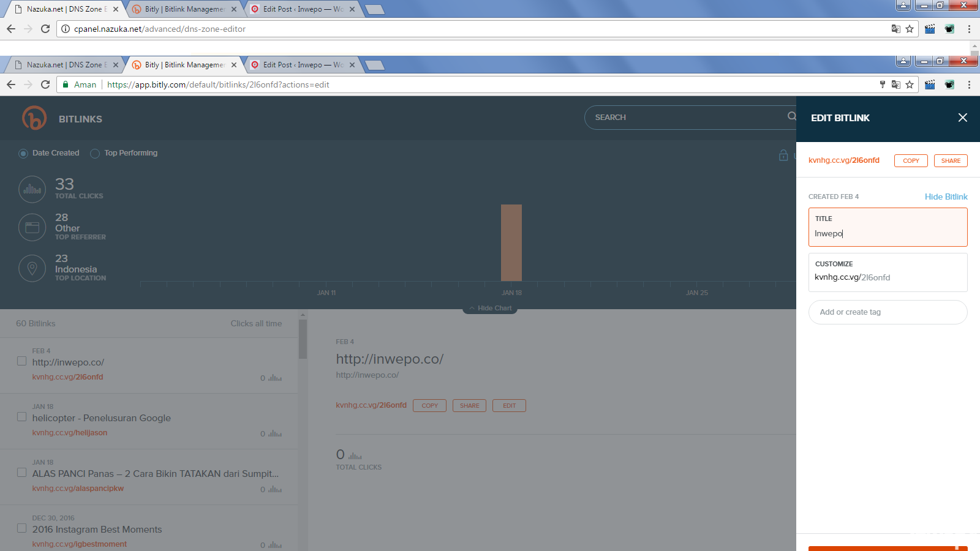This screenshot has height=551, width=980.
Task: Bookmark the Bitly page with star icon
Action: (910, 84)
